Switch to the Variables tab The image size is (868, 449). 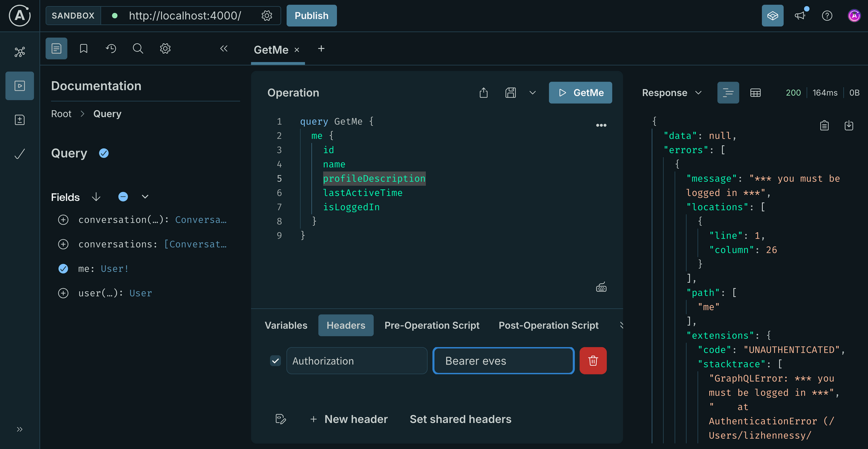285,325
